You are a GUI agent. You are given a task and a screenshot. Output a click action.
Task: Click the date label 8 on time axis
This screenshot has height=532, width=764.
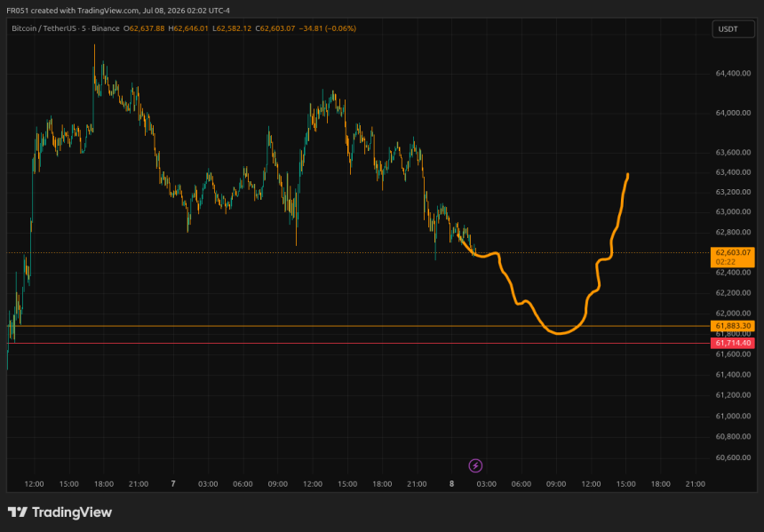pyautogui.click(x=451, y=484)
